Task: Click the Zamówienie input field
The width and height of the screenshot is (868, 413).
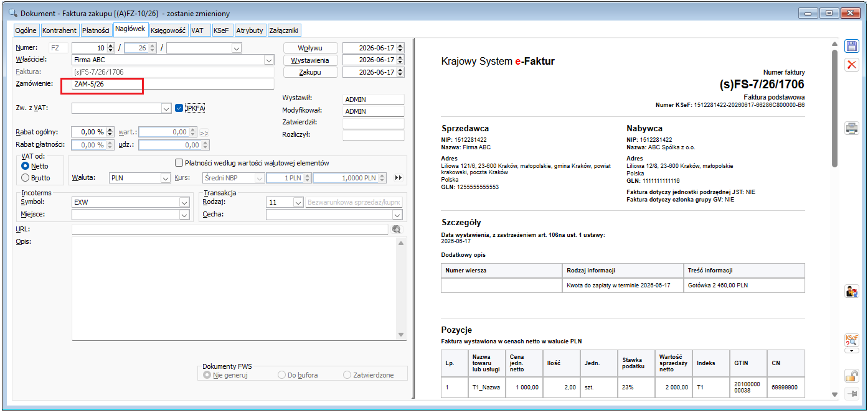Action: pyautogui.click(x=172, y=84)
